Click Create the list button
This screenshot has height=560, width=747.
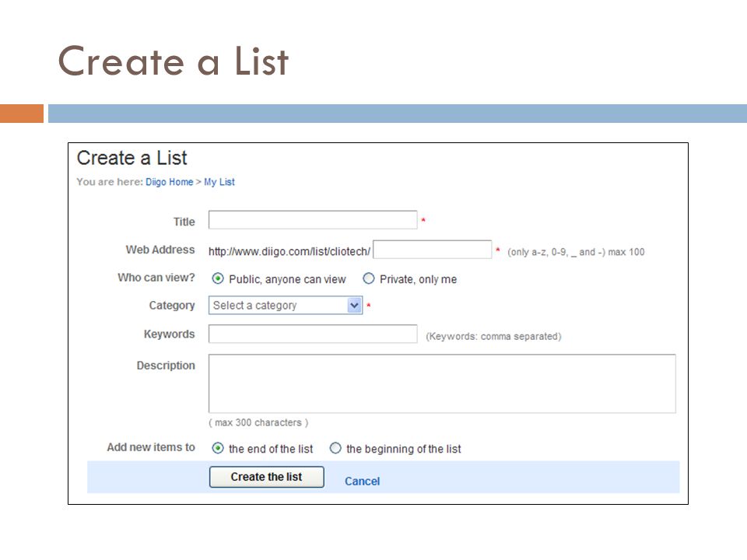pyautogui.click(x=267, y=477)
